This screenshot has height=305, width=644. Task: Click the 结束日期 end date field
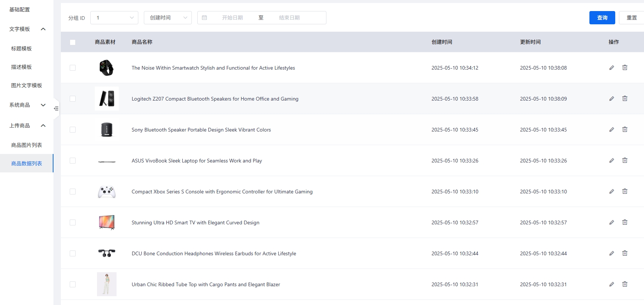pos(290,18)
